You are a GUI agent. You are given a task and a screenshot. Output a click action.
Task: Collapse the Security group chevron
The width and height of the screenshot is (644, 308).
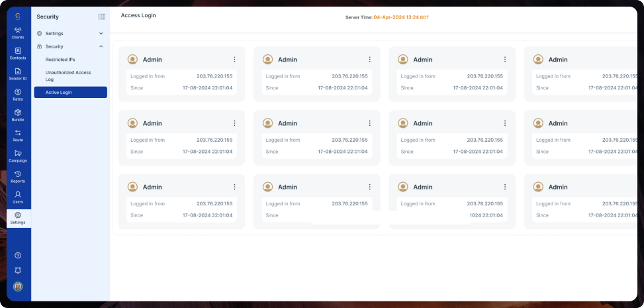pos(101,46)
